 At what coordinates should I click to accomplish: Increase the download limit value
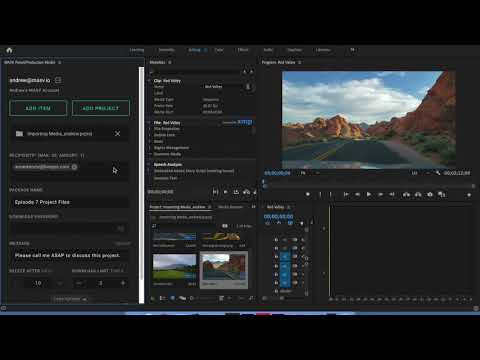[x=123, y=283]
